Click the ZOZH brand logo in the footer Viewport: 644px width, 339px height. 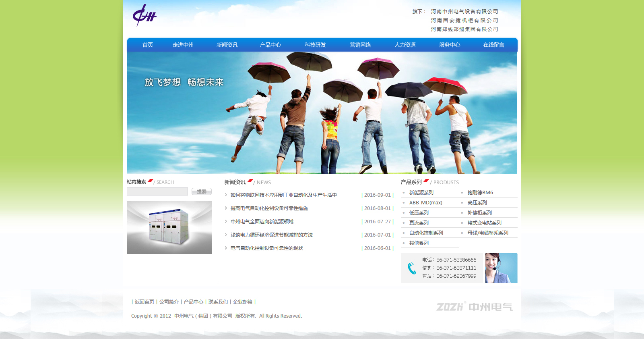click(474, 307)
